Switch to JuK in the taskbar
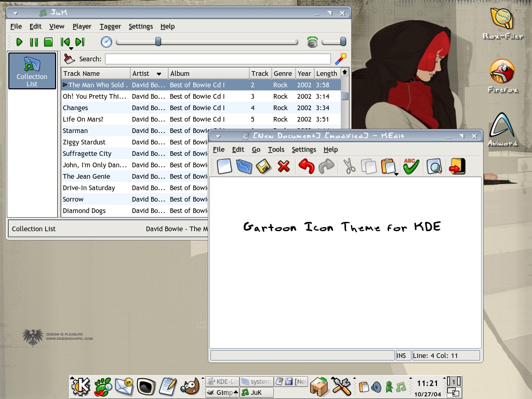 tap(257, 392)
